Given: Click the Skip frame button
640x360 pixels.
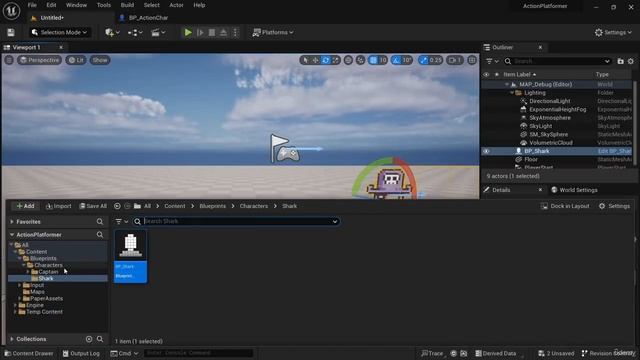Looking at the screenshot, I should pyautogui.click(x=200, y=32).
